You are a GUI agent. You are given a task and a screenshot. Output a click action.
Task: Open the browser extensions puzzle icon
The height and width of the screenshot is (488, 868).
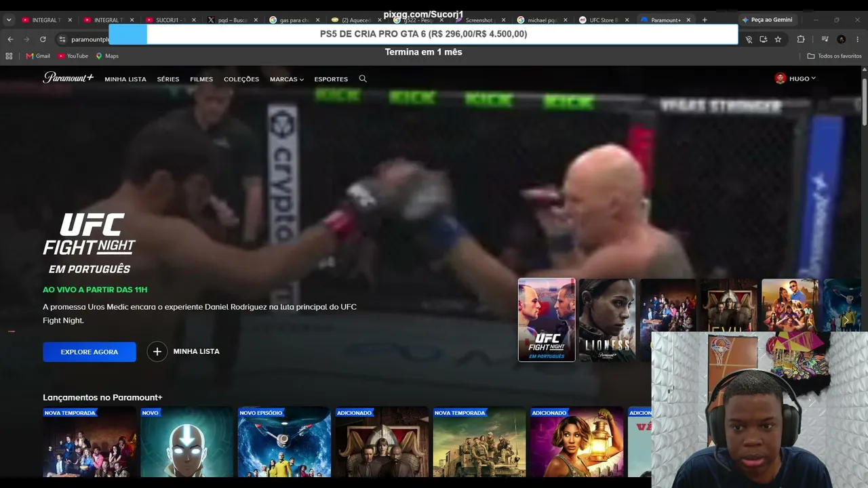801,39
